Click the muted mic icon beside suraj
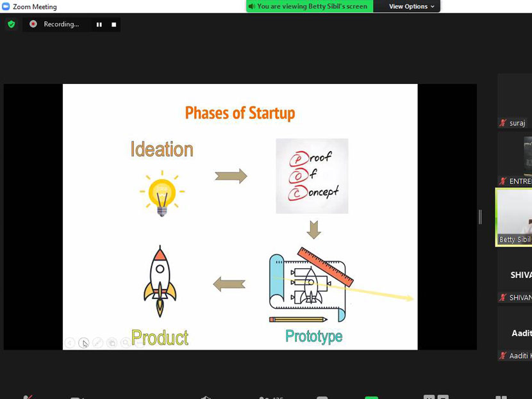 click(503, 123)
